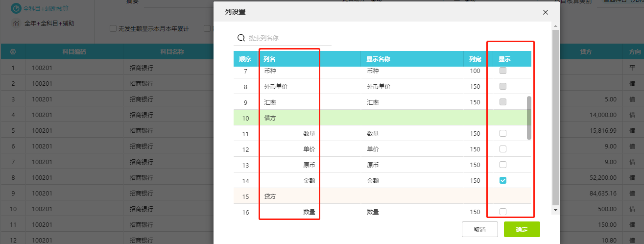
Task: Click the scroll down arrow in dialog
Action: [555, 210]
